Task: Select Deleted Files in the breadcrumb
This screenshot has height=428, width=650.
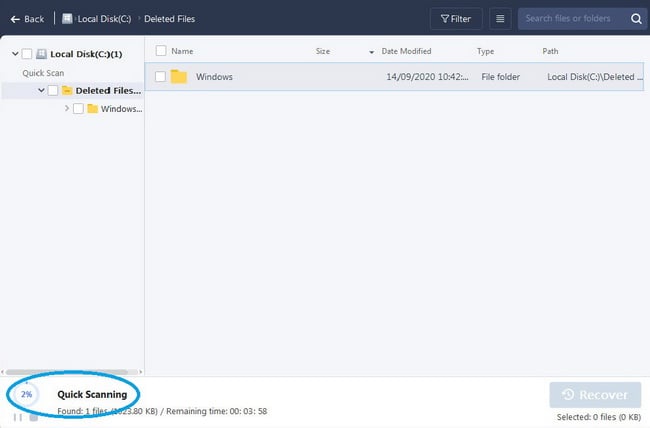Action: click(x=170, y=19)
